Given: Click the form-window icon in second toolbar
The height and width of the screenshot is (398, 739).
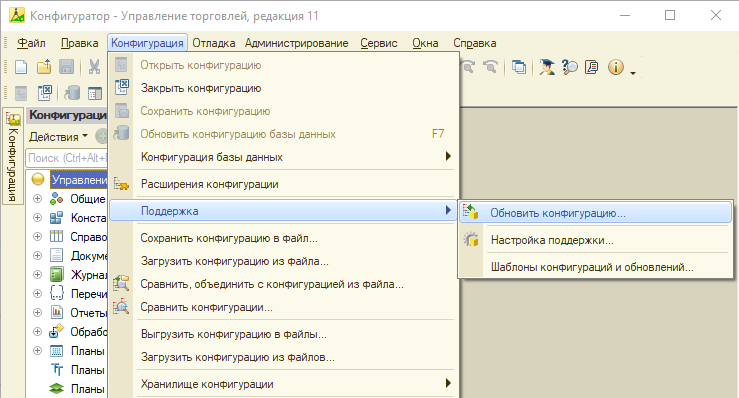Looking at the screenshot, I should (95, 93).
